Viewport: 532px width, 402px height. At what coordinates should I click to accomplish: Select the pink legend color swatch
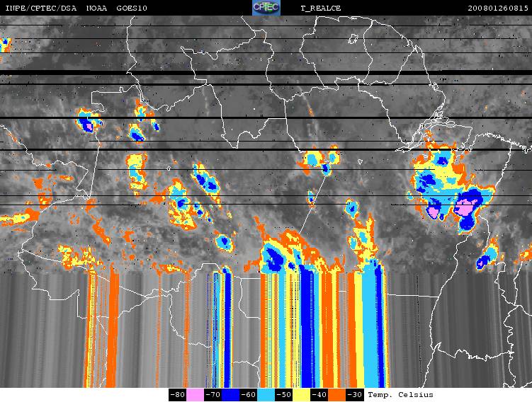tap(195, 395)
